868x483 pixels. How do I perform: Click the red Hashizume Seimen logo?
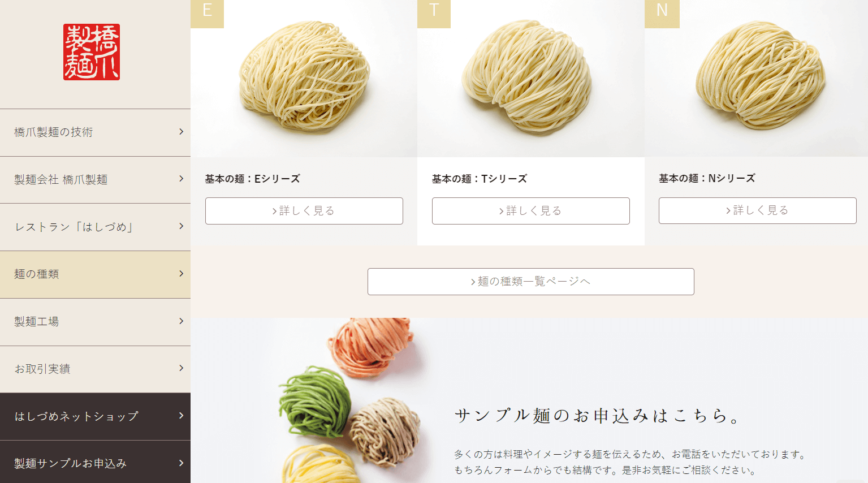[x=92, y=52]
